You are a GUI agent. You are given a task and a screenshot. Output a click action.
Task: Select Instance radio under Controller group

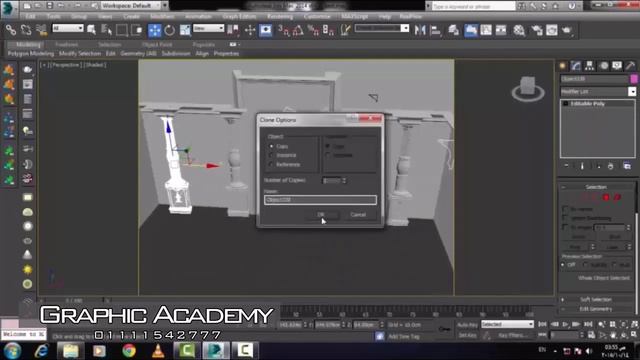pos(327,155)
